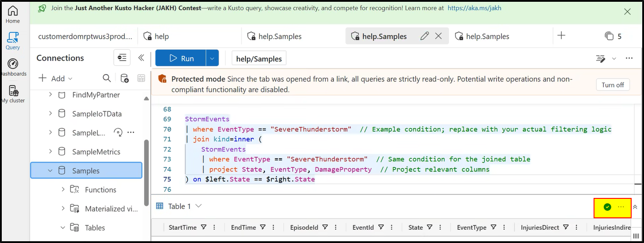
Task: Select the Tables folder
Action: pyautogui.click(x=95, y=228)
